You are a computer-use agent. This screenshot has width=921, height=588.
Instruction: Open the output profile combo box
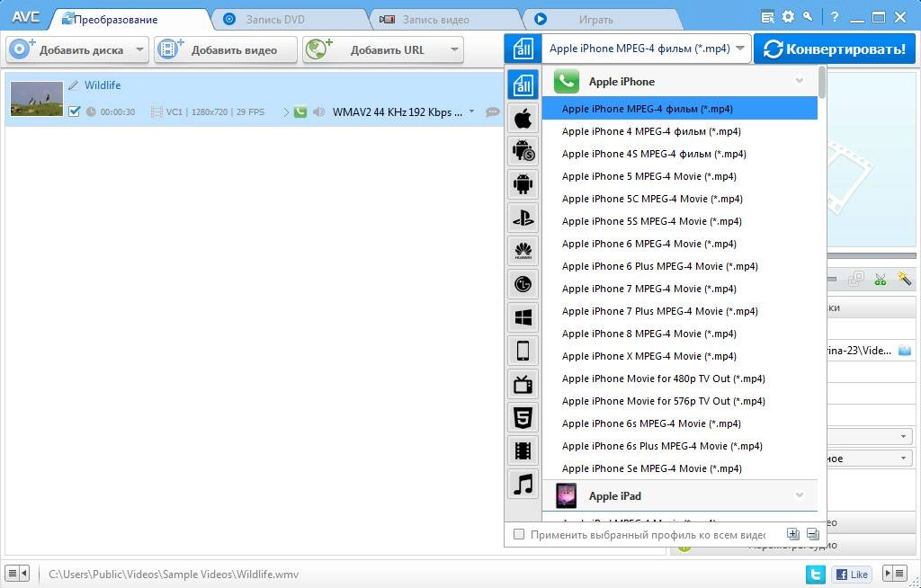tap(646, 49)
